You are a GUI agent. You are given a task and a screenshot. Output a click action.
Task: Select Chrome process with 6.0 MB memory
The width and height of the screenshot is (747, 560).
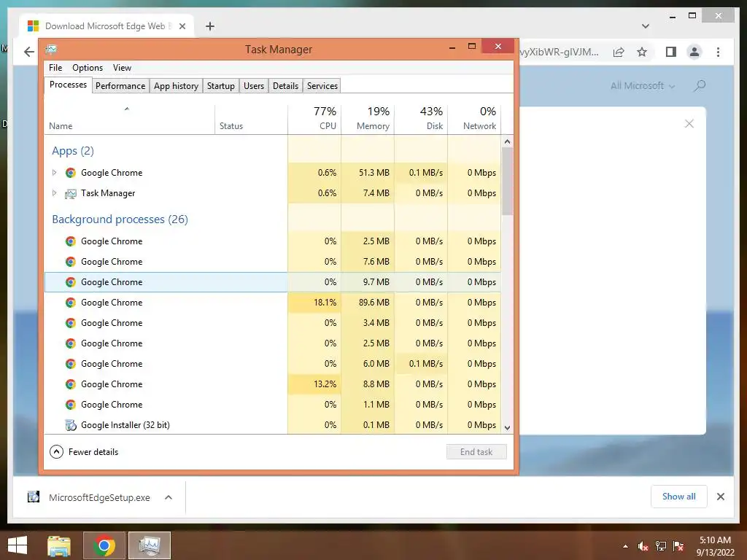click(x=273, y=363)
